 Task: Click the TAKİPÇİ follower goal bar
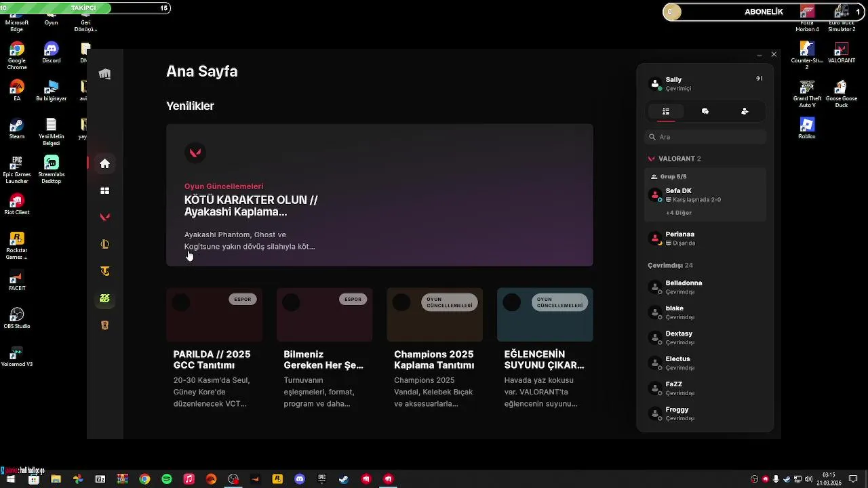85,8
